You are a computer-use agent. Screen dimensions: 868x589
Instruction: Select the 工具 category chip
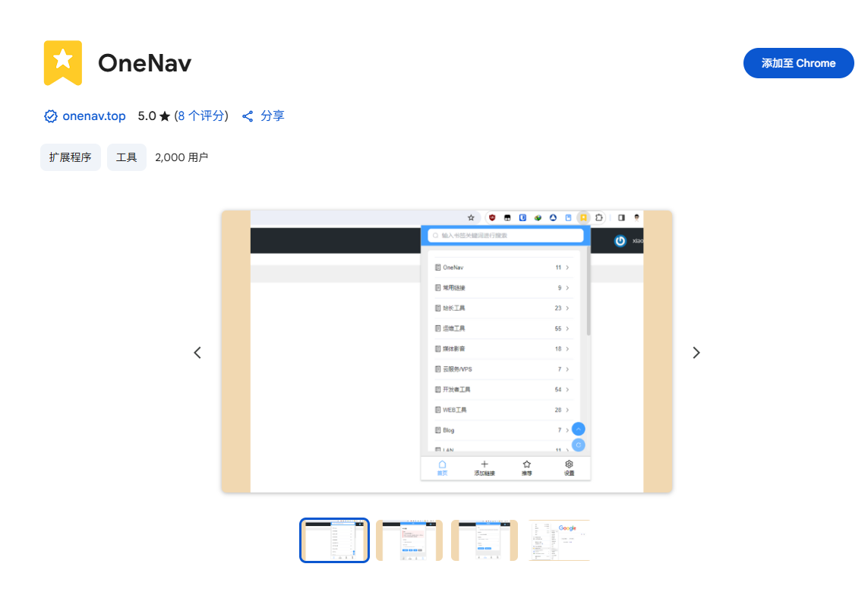126,157
